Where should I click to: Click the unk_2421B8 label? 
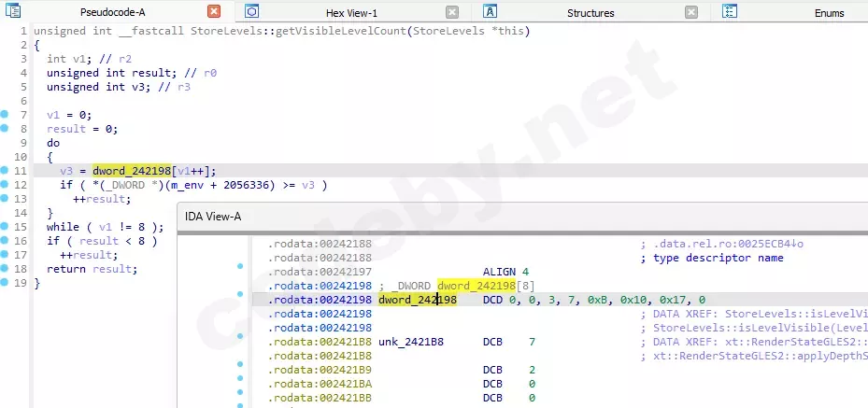411,343
